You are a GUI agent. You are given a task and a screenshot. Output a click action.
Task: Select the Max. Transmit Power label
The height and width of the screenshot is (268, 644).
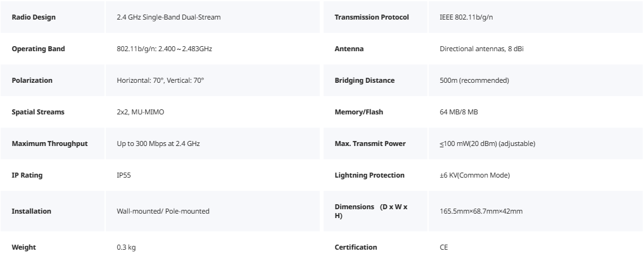pos(370,143)
